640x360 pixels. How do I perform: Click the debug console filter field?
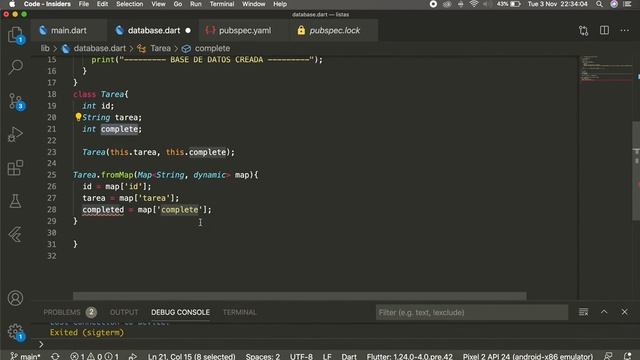coord(472,312)
